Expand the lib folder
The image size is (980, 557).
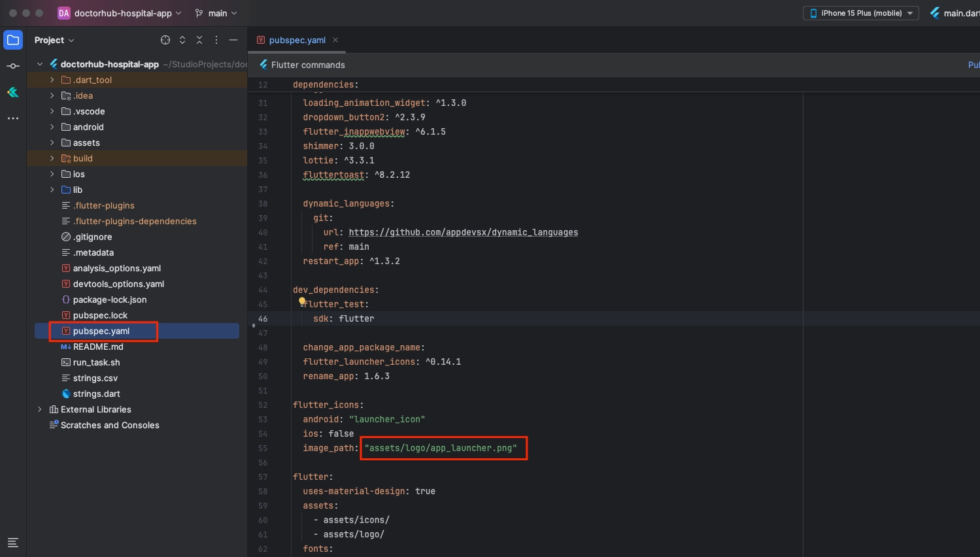pyautogui.click(x=52, y=190)
